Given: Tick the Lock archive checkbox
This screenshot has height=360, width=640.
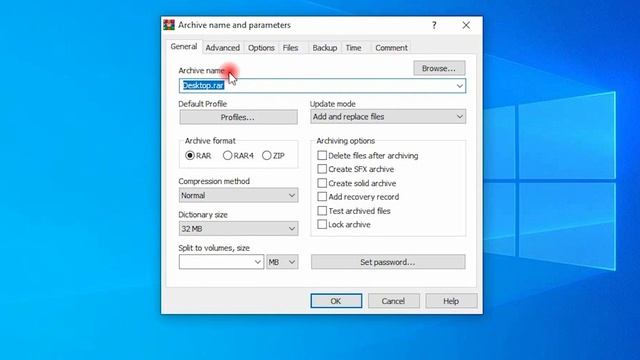Looking at the screenshot, I should pos(322,224).
